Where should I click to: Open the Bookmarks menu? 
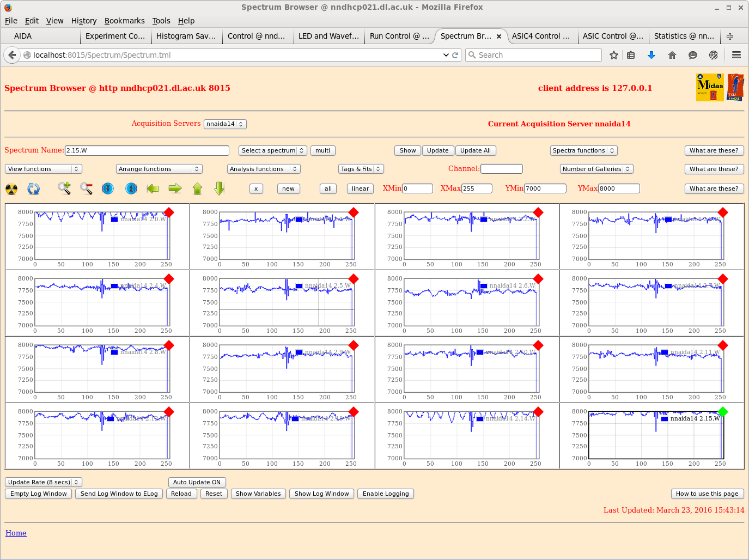[125, 21]
